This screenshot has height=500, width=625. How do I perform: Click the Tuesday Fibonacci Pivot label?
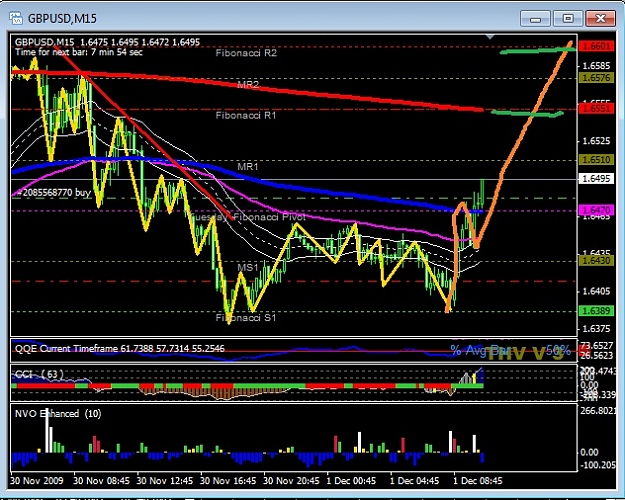(x=247, y=217)
